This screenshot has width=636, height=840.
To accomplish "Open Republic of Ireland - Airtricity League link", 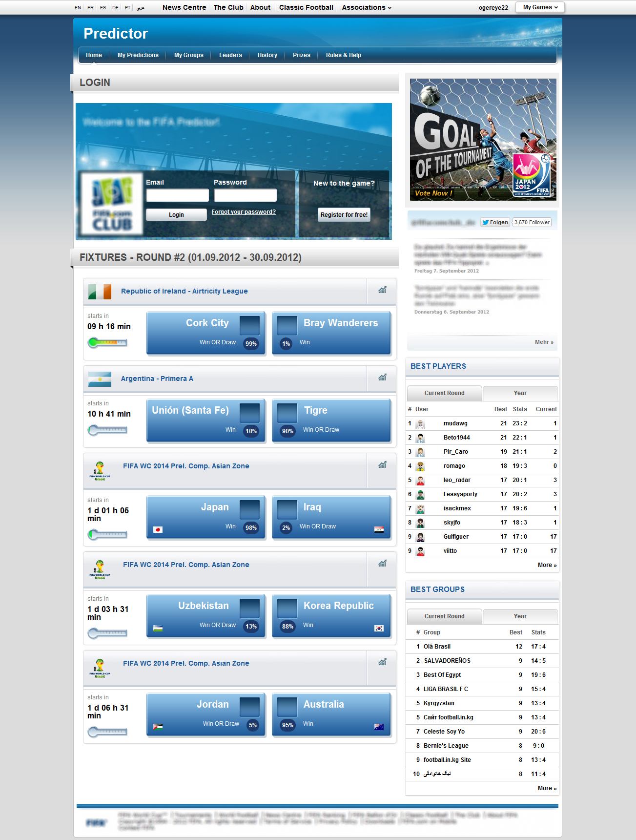I will pyautogui.click(x=185, y=291).
